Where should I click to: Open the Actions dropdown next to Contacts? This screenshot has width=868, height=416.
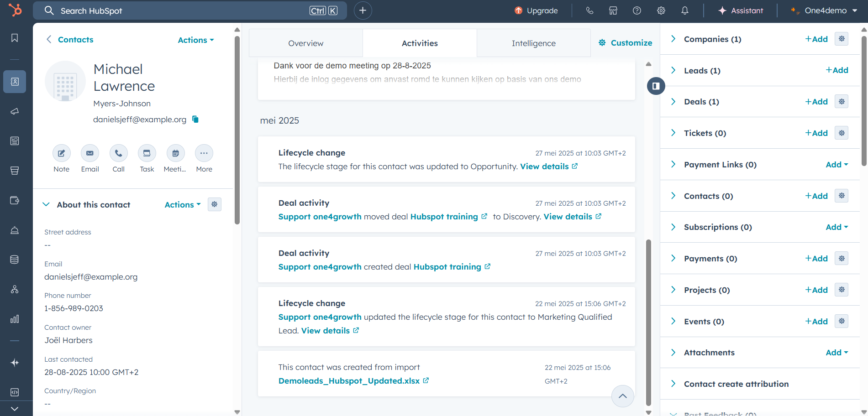click(x=195, y=40)
